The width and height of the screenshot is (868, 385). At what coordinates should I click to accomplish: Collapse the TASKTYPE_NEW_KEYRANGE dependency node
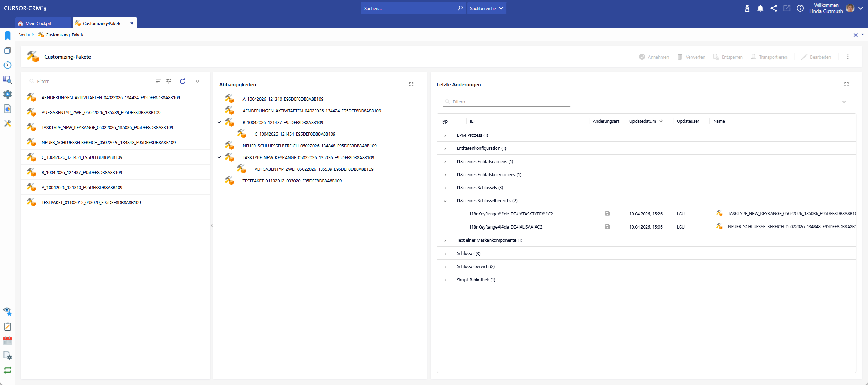coord(219,157)
